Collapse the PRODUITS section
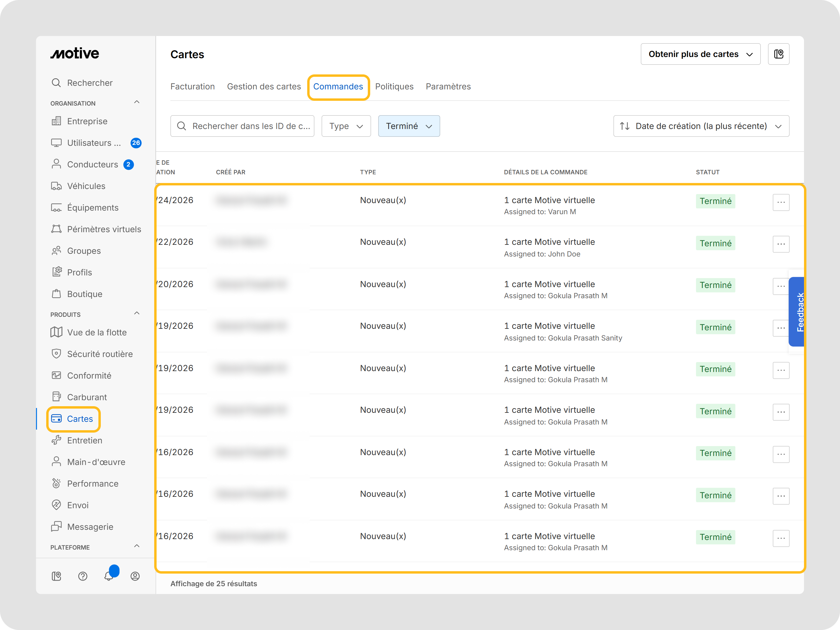Viewport: 840px width, 630px height. pyautogui.click(x=137, y=314)
